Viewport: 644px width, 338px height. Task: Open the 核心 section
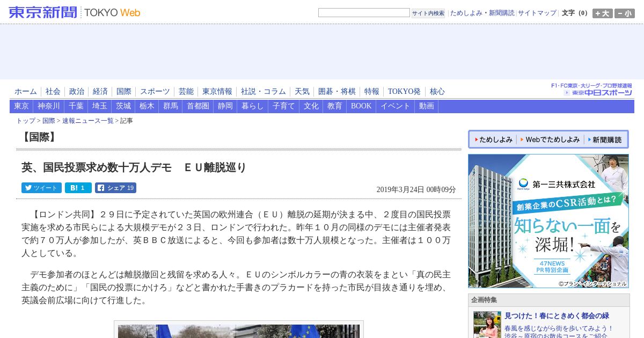pyautogui.click(x=437, y=92)
